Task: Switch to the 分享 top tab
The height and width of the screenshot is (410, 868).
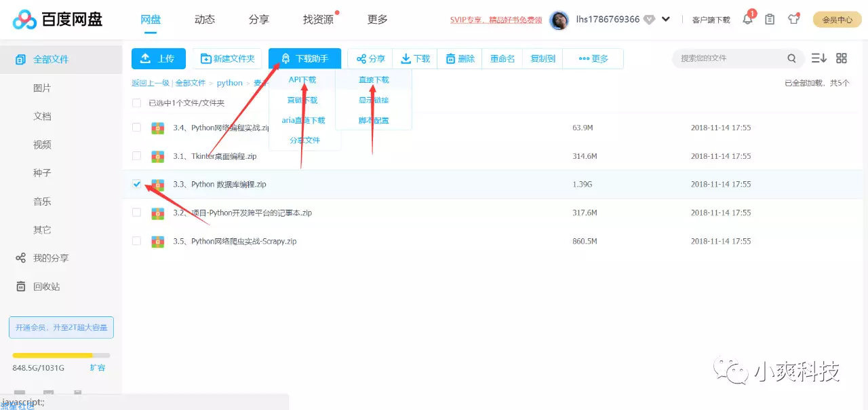Action: (259, 20)
